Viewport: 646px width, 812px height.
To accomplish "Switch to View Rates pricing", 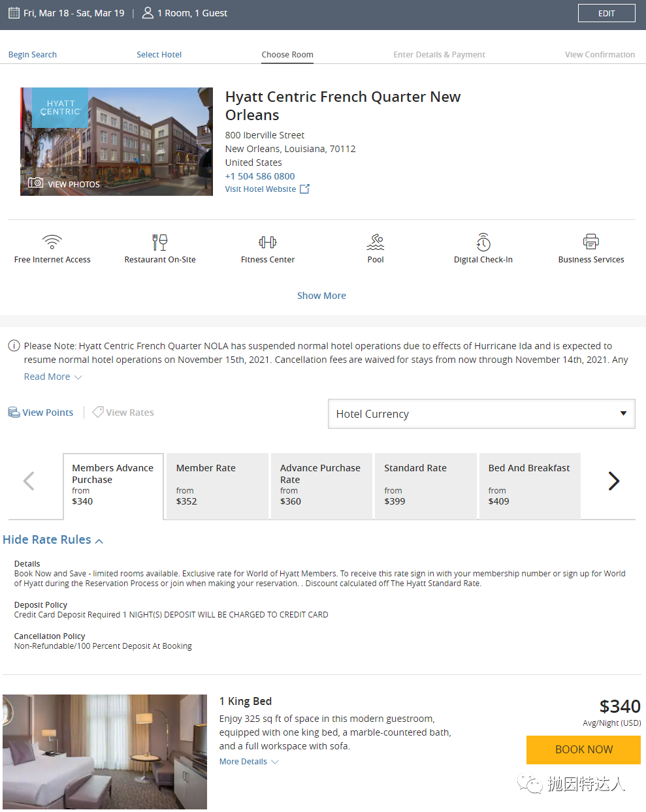I will [x=123, y=413].
